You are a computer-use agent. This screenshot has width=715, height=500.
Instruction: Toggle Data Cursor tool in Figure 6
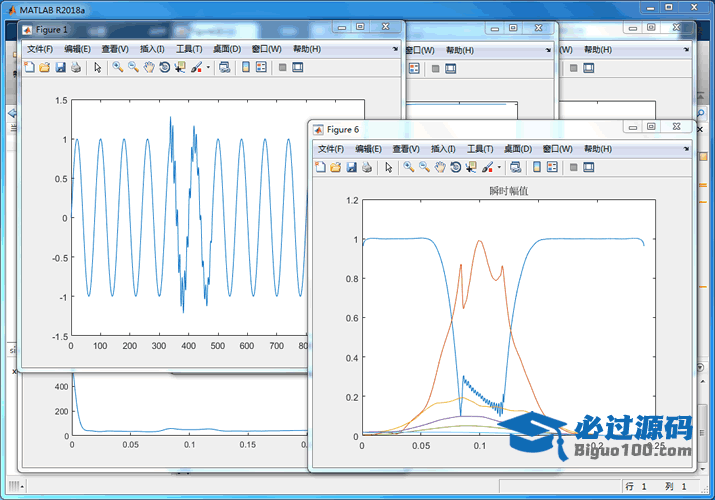coord(471,167)
